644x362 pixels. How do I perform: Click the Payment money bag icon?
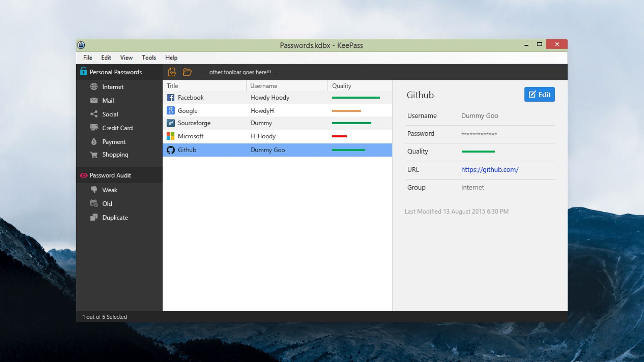point(94,142)
